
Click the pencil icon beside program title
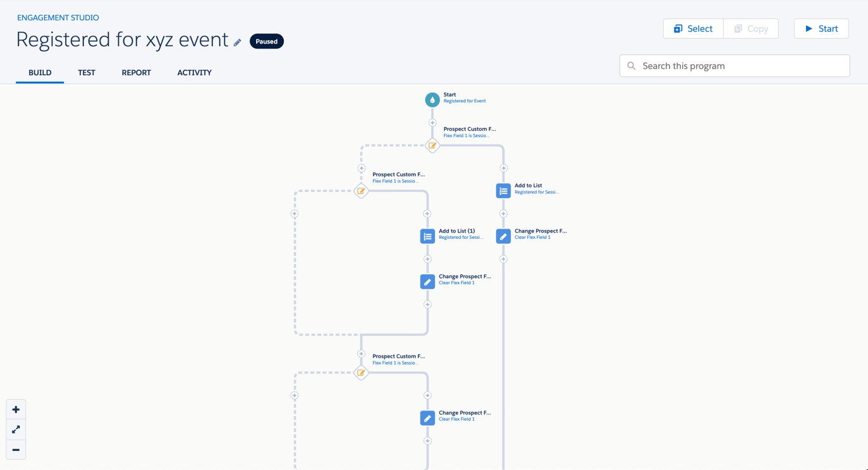238,42
